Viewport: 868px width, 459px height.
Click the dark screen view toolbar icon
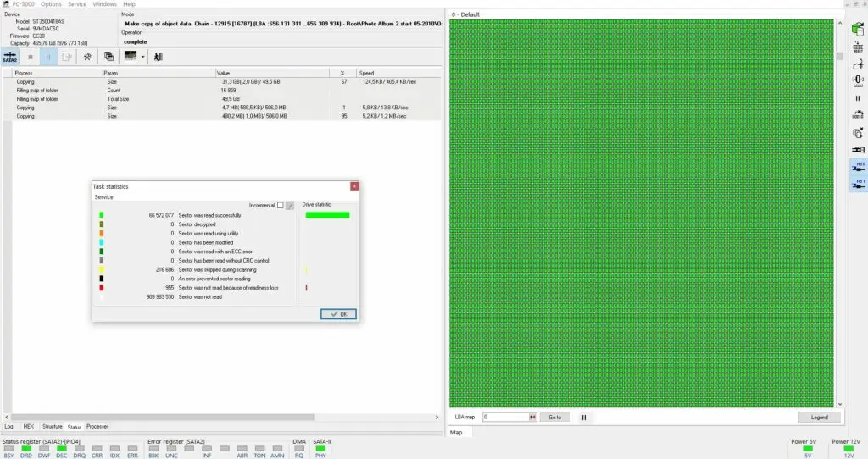tap(131, 56)
